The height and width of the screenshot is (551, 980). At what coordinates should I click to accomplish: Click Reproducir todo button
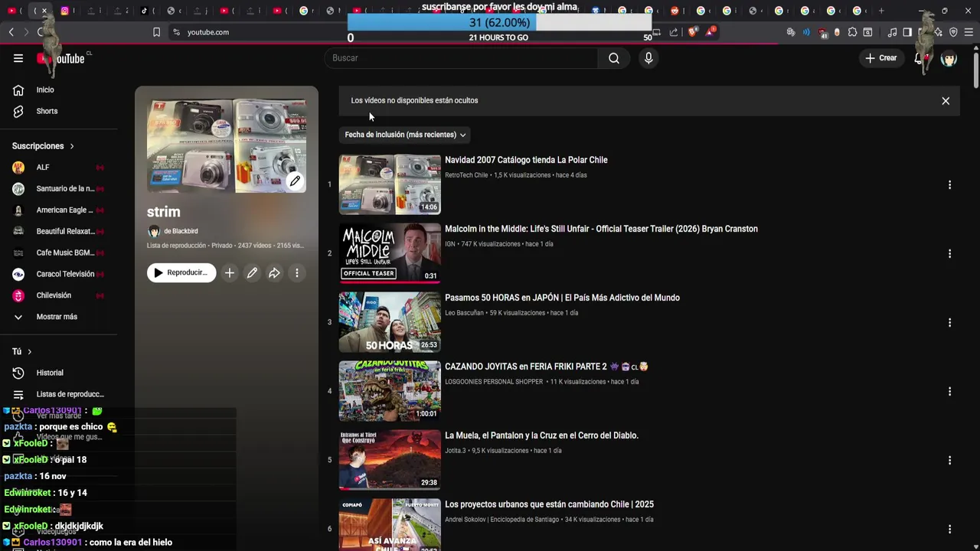pyautogui.click(x=181, y=273)
